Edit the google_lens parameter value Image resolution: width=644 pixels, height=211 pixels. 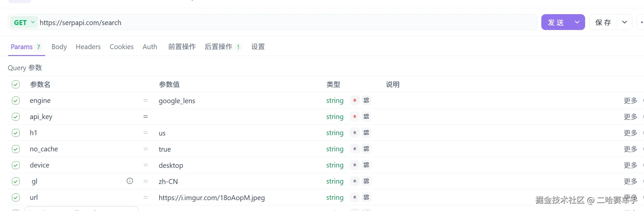point(177,101)
